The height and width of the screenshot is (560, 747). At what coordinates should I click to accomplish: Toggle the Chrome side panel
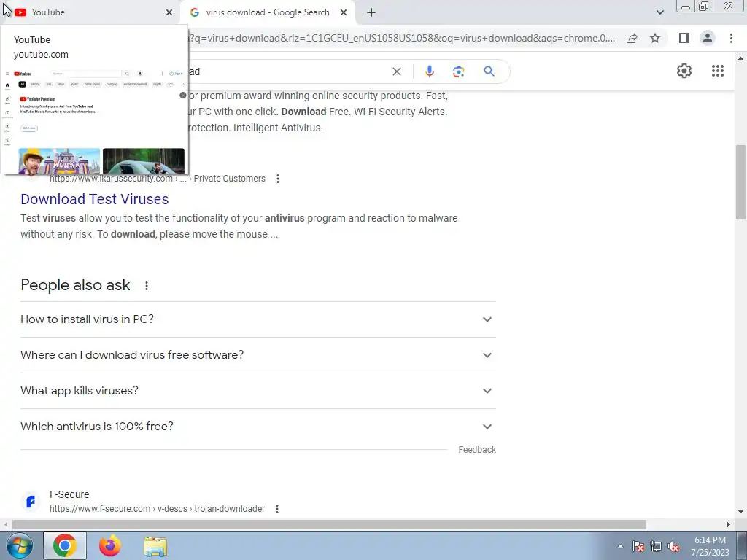[x=684, y=38]
